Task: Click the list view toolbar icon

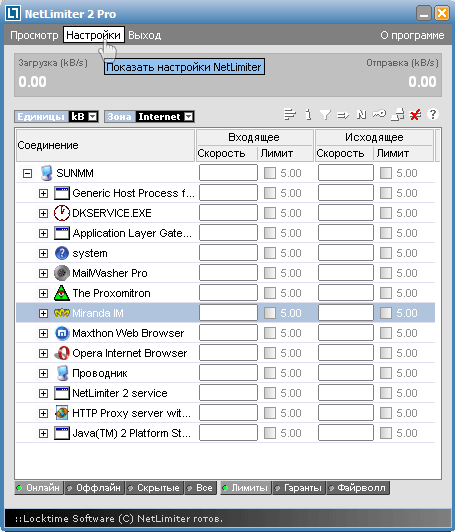Action: 290,115
